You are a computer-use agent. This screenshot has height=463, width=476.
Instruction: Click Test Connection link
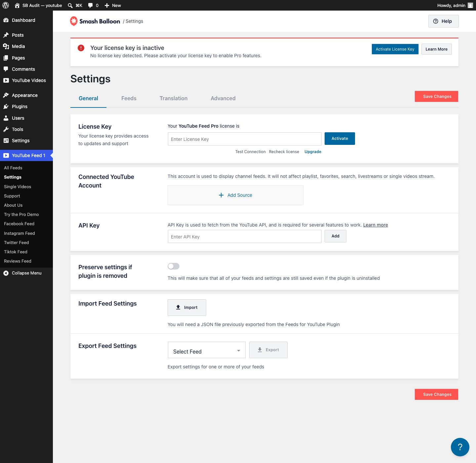pos(251,152)
